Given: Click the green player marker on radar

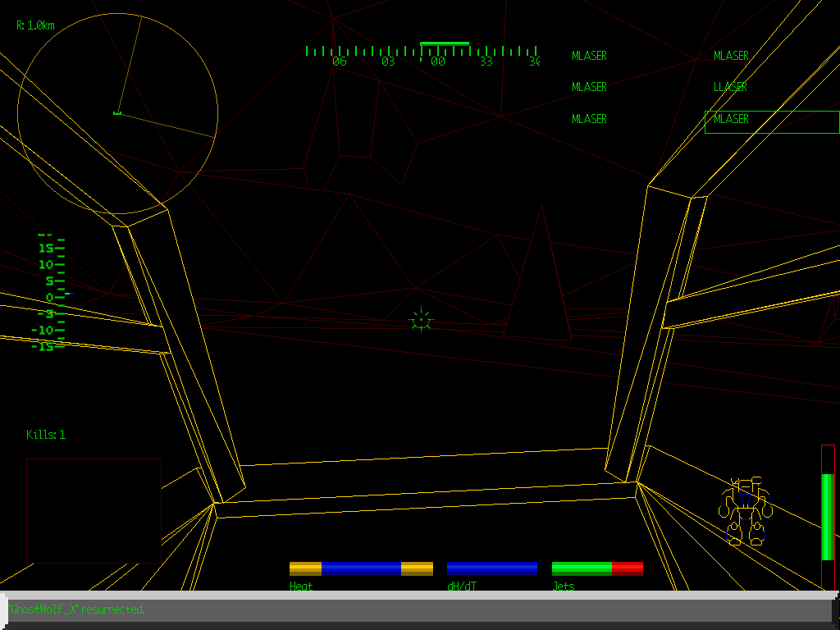Looking at the screenshot, I should pyautogui.click(x=117, y=112).
